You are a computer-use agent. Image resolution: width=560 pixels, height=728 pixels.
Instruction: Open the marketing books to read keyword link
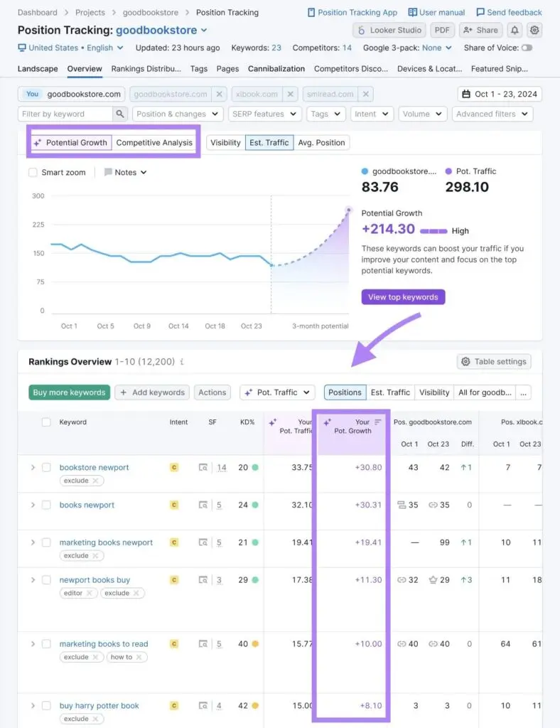(104, 644)
